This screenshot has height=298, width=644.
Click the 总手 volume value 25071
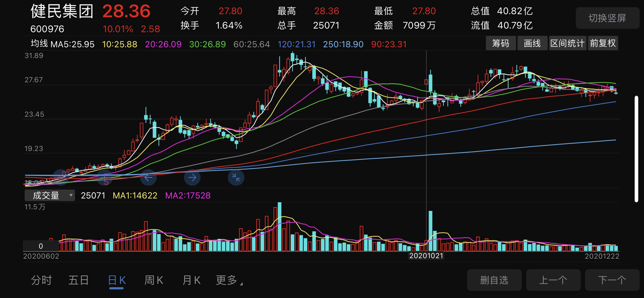[x=326, y=25]
